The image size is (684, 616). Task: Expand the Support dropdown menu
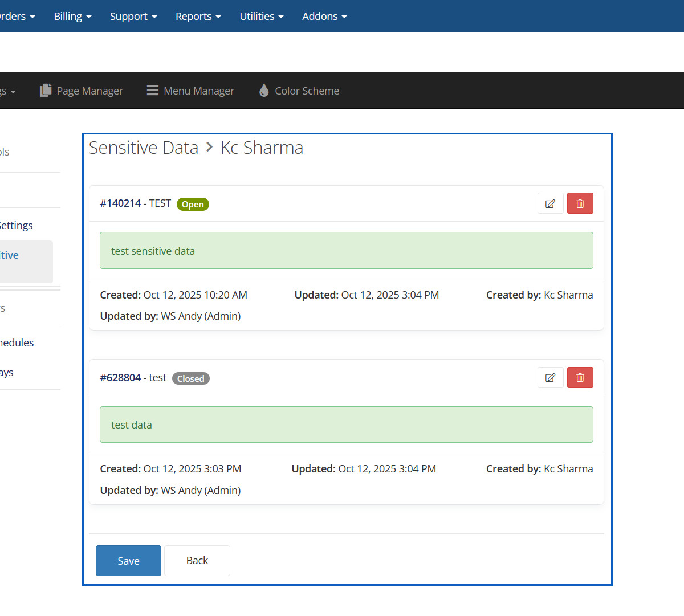(133, 17)
